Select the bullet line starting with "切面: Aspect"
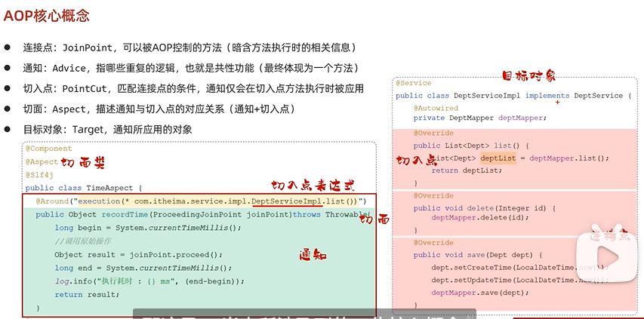 tap(159, 109)
